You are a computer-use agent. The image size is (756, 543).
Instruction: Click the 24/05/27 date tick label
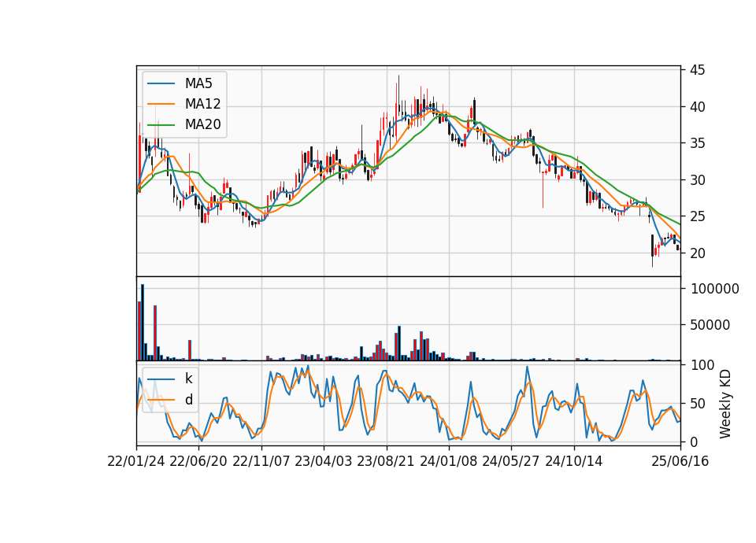click(510, 461)
